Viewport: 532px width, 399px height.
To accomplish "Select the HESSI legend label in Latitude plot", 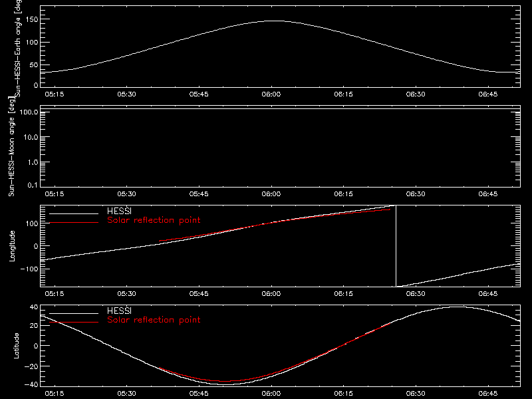I will click(119, 311).
